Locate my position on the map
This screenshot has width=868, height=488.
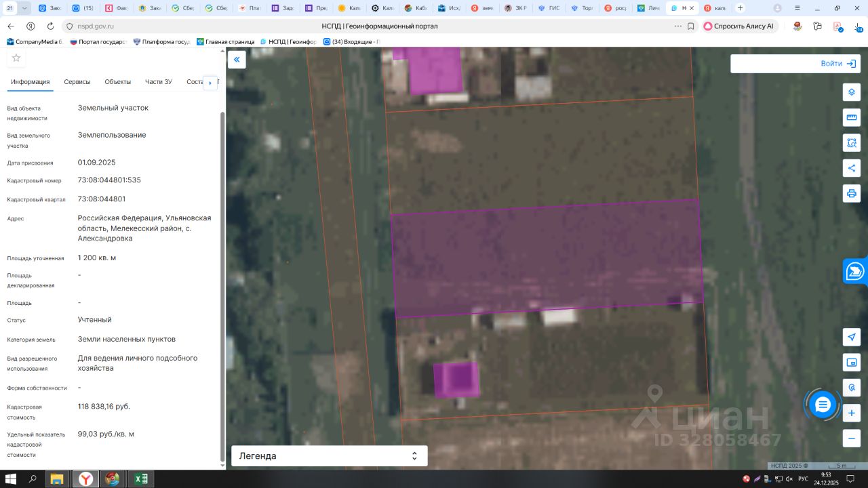pyautogui.click(x=852, y=337)
